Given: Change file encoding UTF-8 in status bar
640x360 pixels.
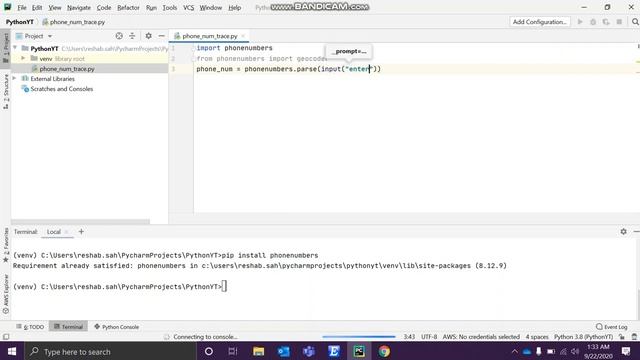Looking at the screenshot, I should [x=429, y=337].
